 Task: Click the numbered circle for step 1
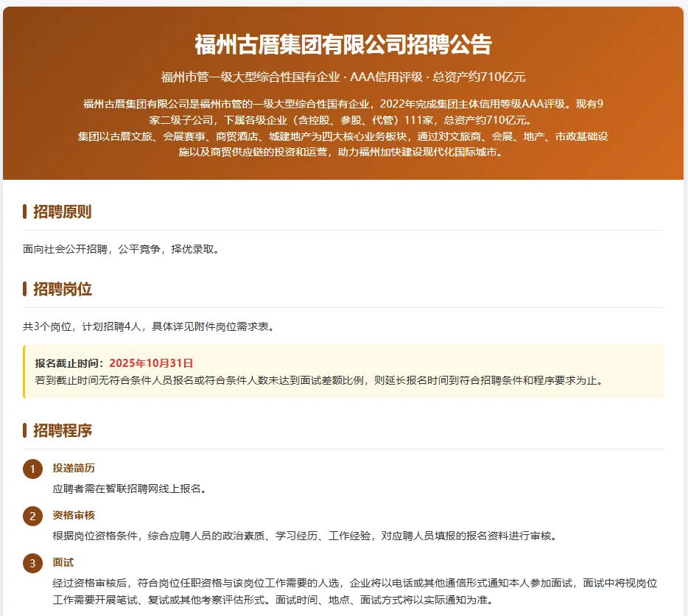[x=31, y=468]
